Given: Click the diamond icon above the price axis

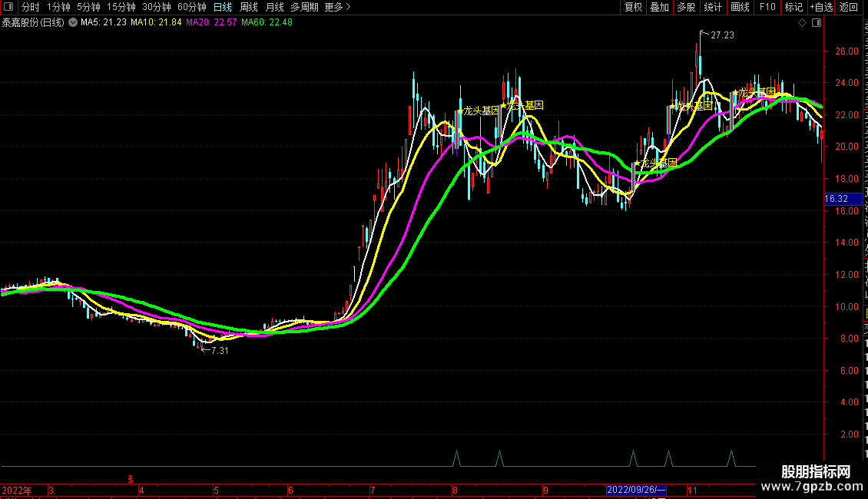Looking at the screenshot, I should tap(803, 23).
